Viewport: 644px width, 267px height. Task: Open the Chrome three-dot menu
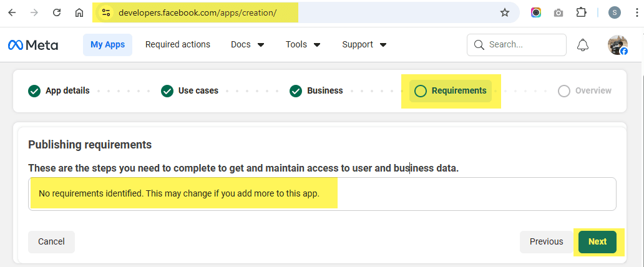[636, 12]
